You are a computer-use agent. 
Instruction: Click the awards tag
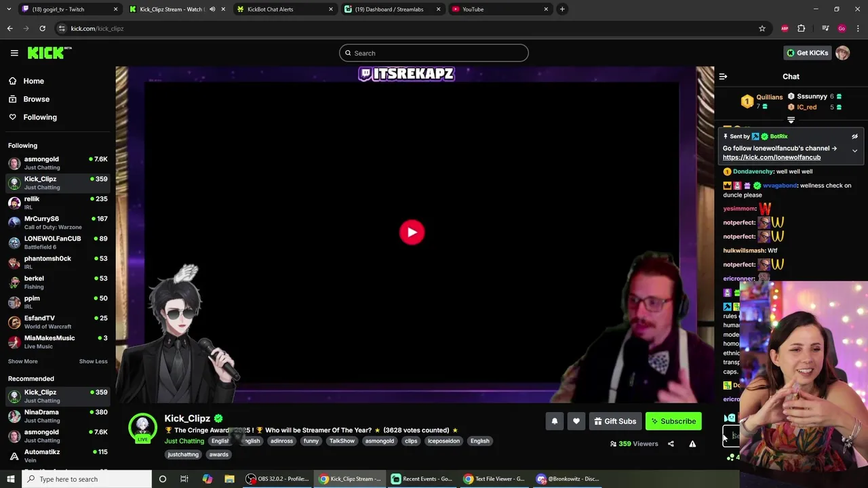pyautogui.click(x=219, y=455)
